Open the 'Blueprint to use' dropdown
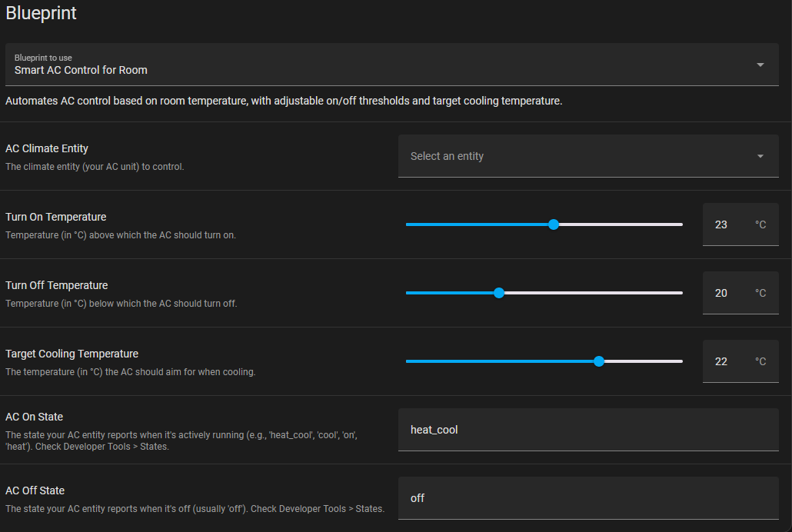 click(x=384, y=65)
